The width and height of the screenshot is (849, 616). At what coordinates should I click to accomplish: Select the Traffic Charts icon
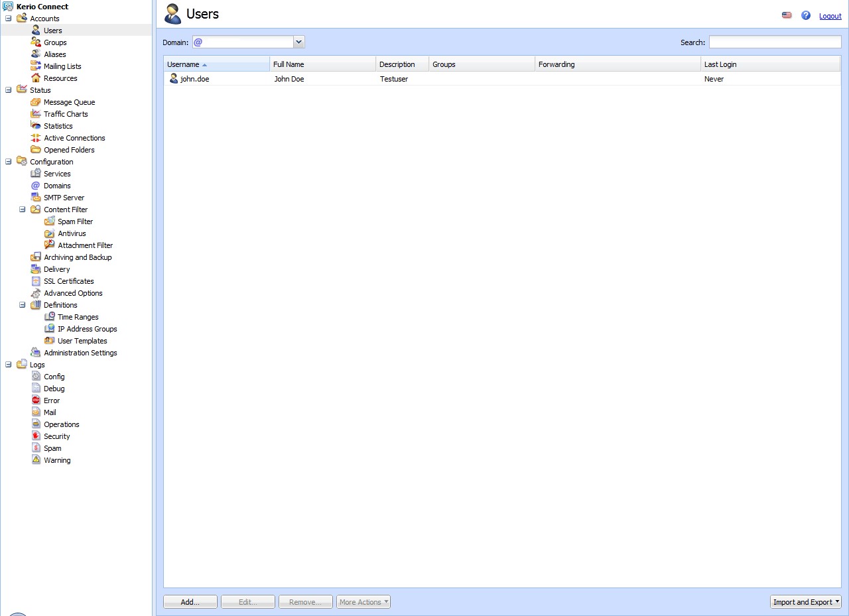[x=36, y=114]
